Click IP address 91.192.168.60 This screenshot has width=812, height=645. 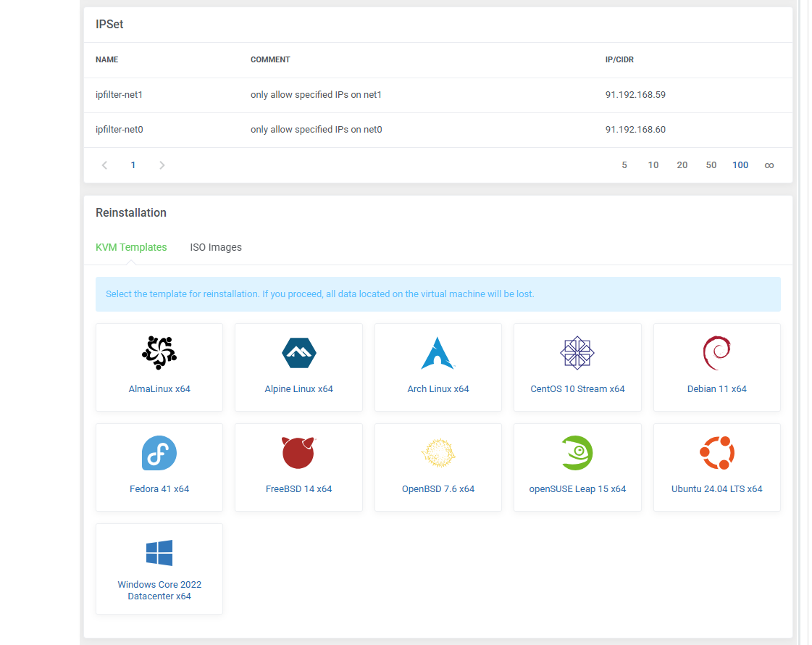pyautogui.click(x=635, y=130)
